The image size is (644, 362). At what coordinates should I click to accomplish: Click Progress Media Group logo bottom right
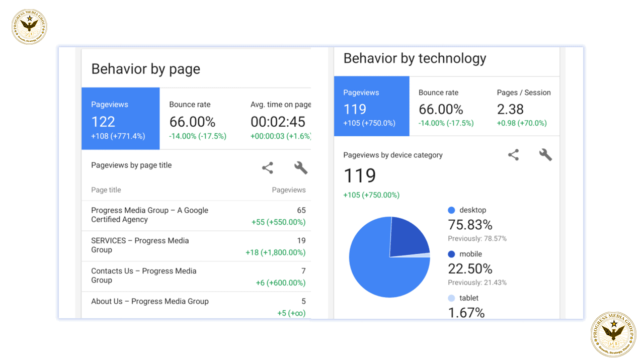click(613, 334)
